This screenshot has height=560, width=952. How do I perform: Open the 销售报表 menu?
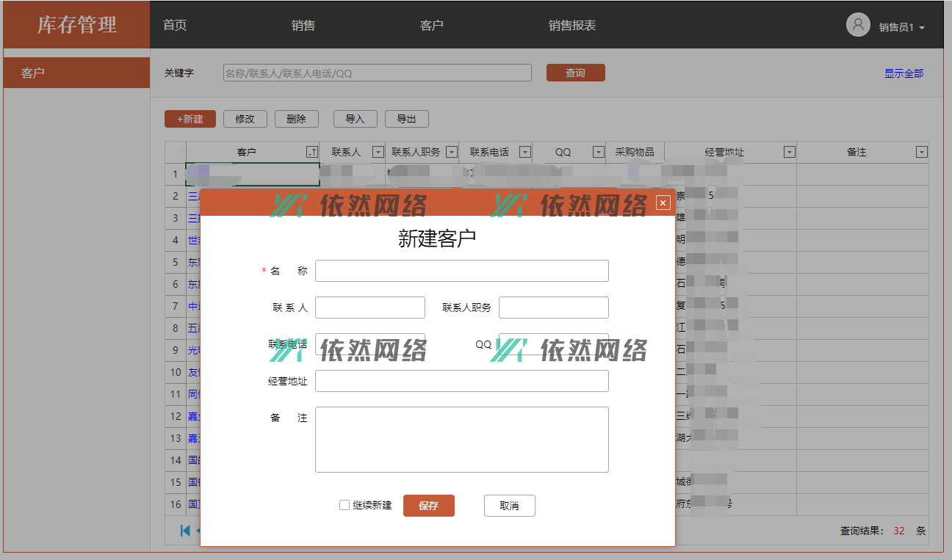point(571,25)
